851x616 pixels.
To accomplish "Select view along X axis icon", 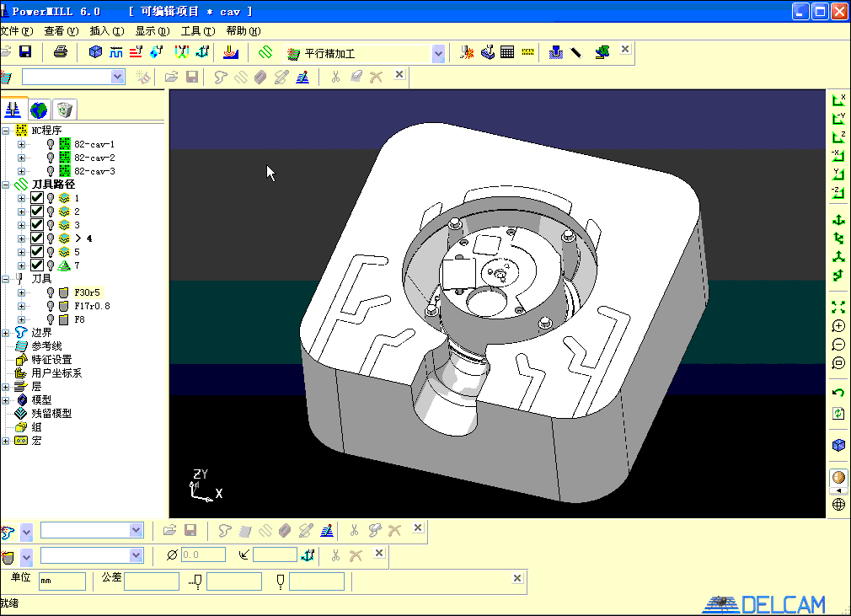I will click(x=838, y=99).
